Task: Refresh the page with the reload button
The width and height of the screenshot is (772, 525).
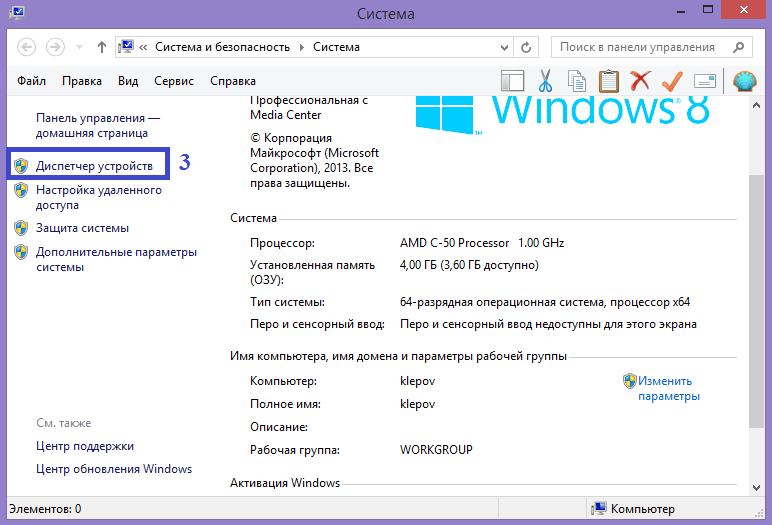Action: pos(526,48)
